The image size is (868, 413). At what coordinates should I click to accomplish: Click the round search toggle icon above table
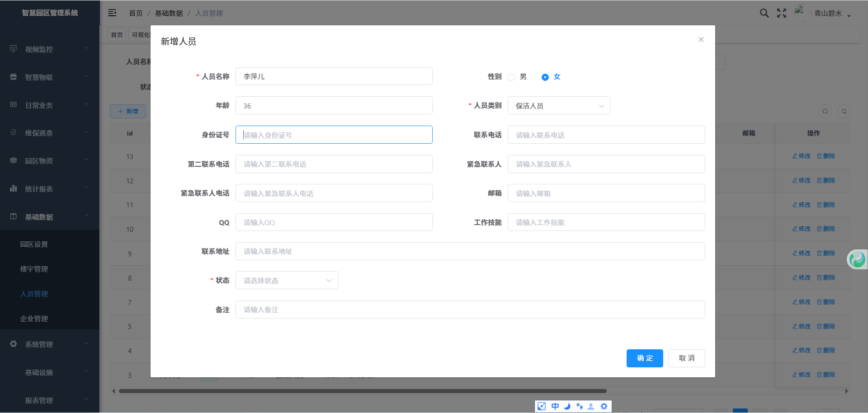825,111
